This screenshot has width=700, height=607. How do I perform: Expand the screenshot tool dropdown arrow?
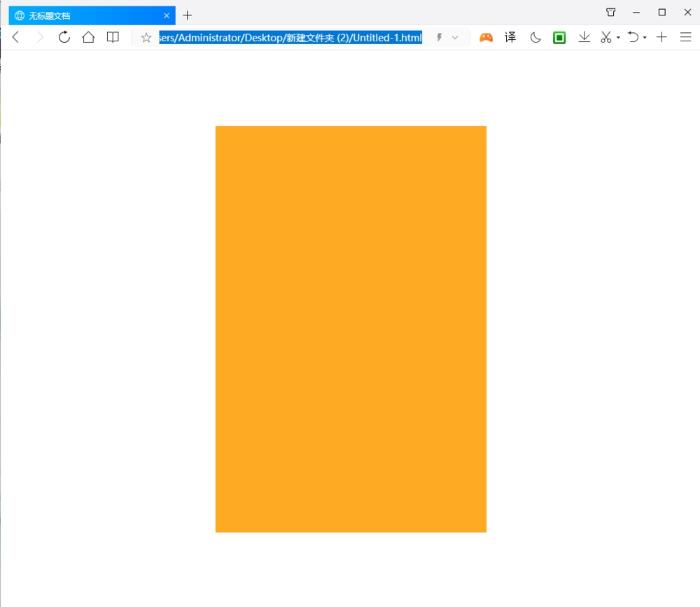click(618, 38)
